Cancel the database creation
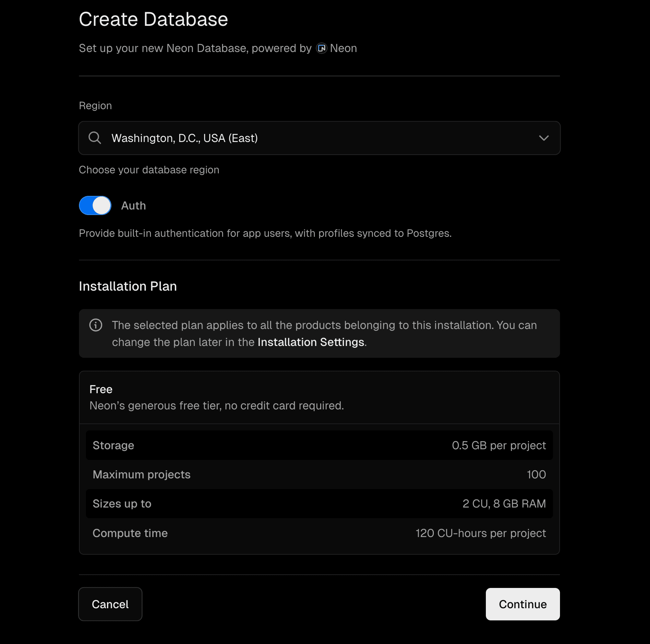 pos(110,604)
